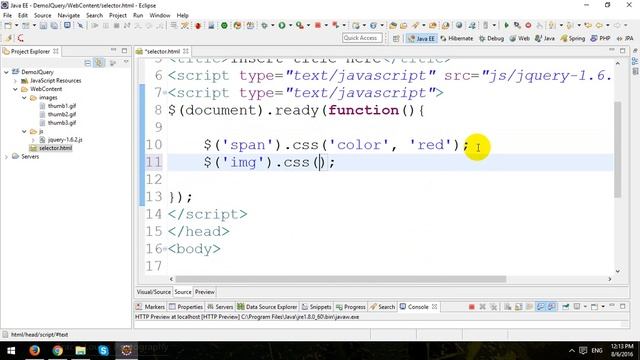Click the Quick Access search field
This screenshot has width=640, height=360.
[x=362, y=38]
